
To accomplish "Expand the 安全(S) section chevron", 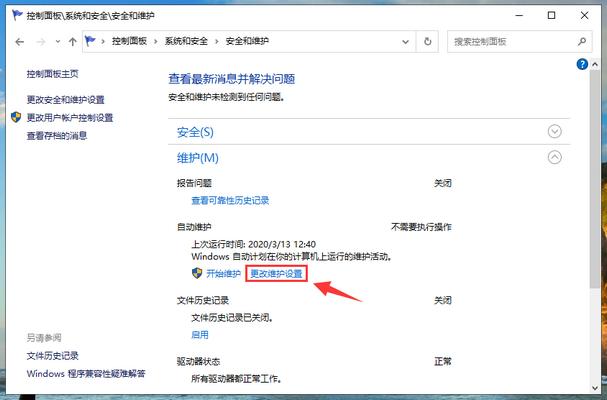I will pyautogui.click(x=554, y=132).
